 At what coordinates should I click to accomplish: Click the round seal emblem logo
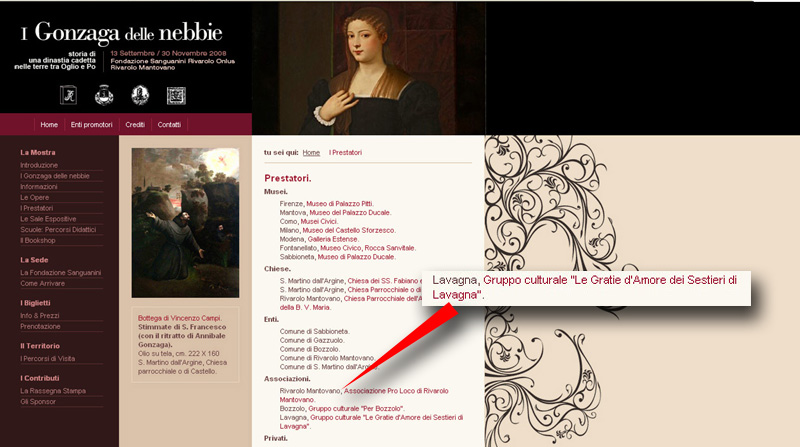(140, 95)
